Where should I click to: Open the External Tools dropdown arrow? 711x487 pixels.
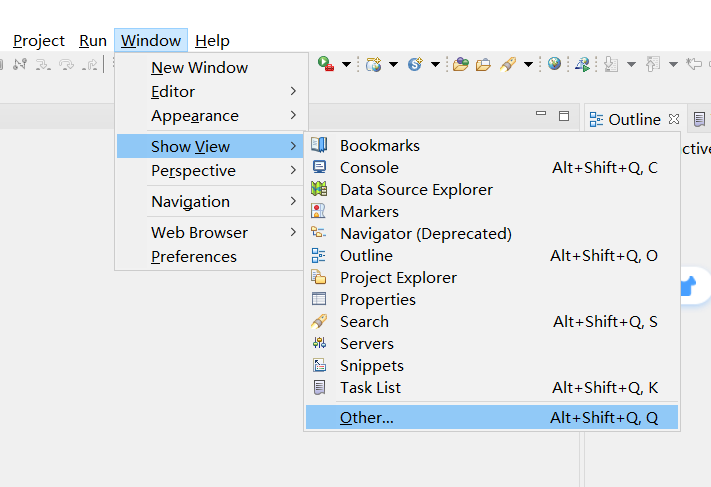click(x=346, y=64)
